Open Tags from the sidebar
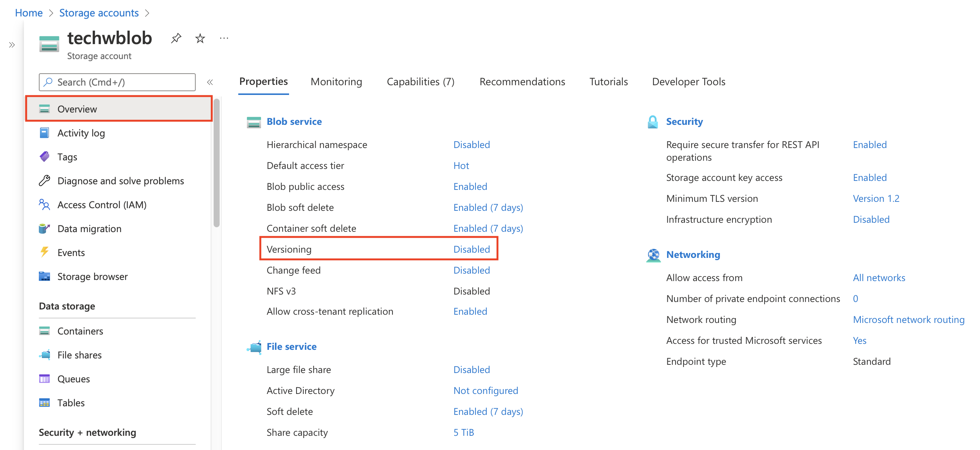Image resolution: width=980 pixels, height=450 pixels. click(67, 157)
